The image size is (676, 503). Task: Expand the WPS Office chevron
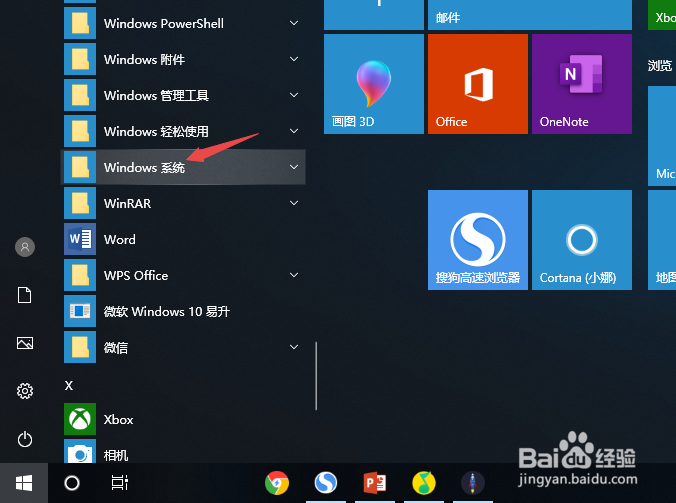[x=294, y=275]
